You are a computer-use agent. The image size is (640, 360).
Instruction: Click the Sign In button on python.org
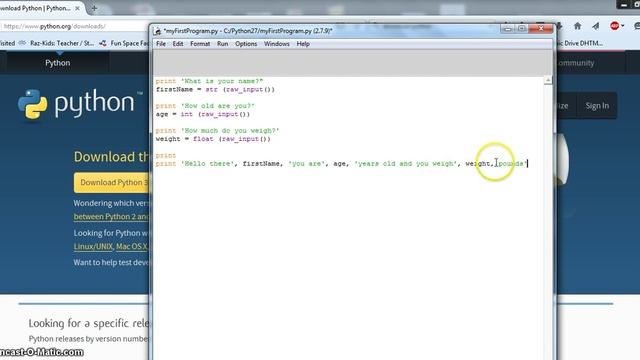597,106
